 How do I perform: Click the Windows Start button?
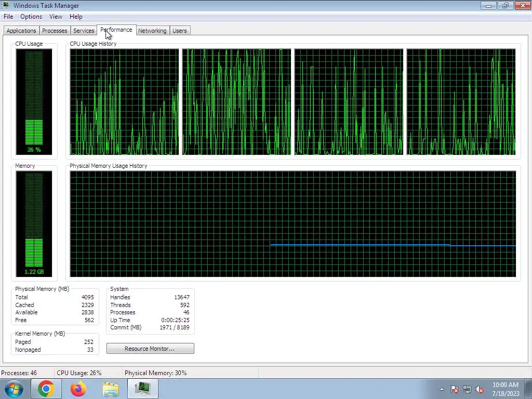(14, 389)
